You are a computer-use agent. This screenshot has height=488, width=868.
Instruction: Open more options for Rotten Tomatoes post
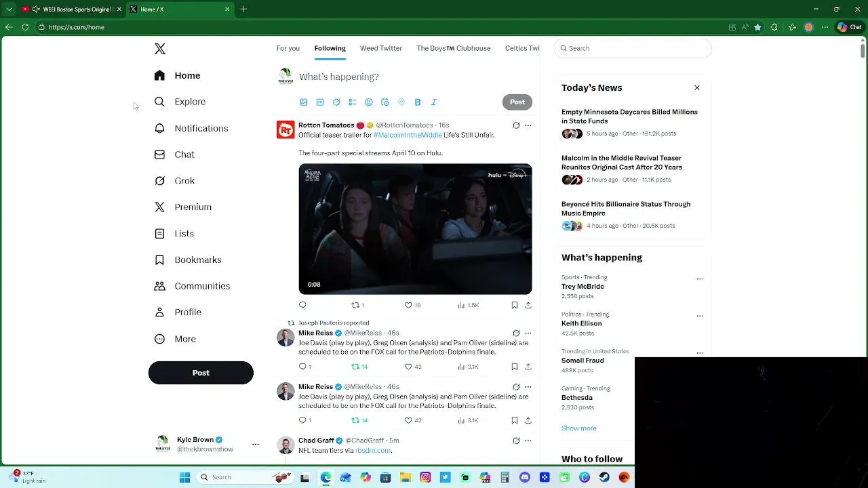(x=528, y=125)
